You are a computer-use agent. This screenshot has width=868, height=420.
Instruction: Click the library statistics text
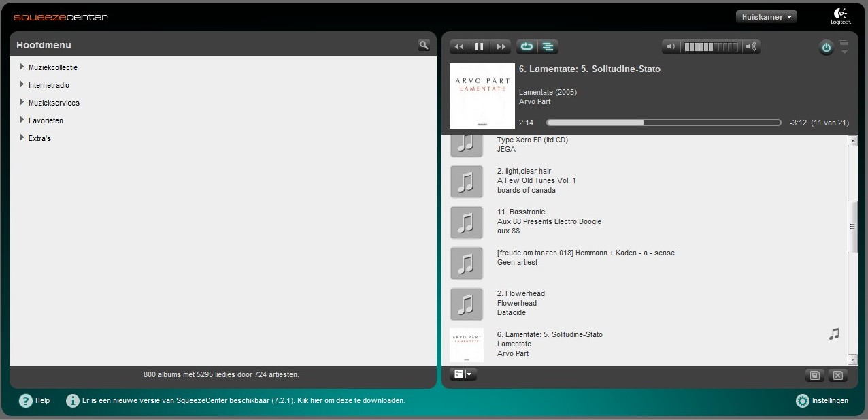pyautogui.click(x=221, y=374)
